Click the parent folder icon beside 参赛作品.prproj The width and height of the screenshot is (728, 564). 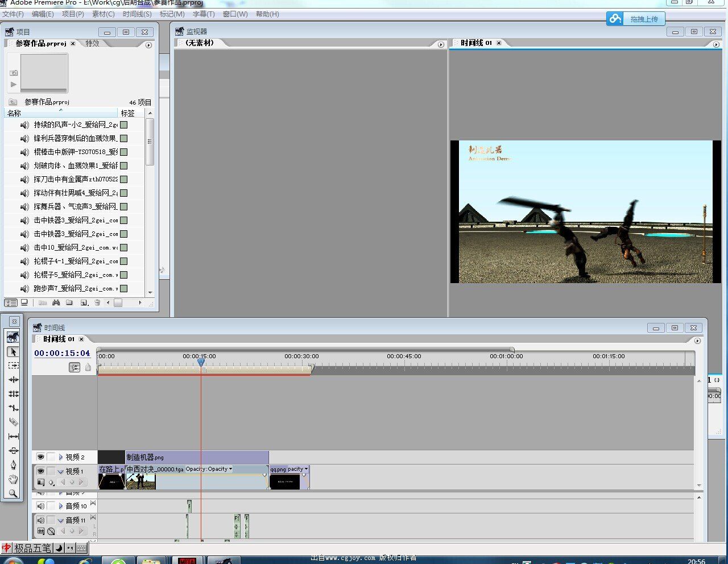point(13,102)
